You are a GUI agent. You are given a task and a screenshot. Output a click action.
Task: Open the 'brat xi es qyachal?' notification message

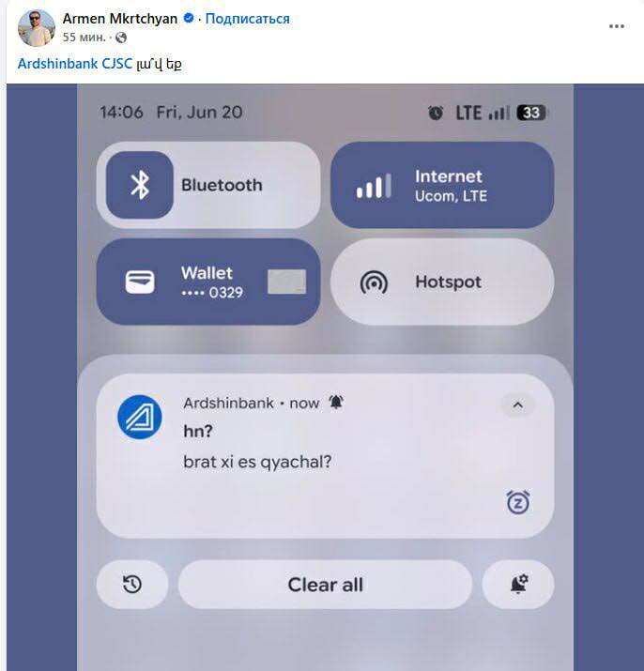[x=257, y=462]
